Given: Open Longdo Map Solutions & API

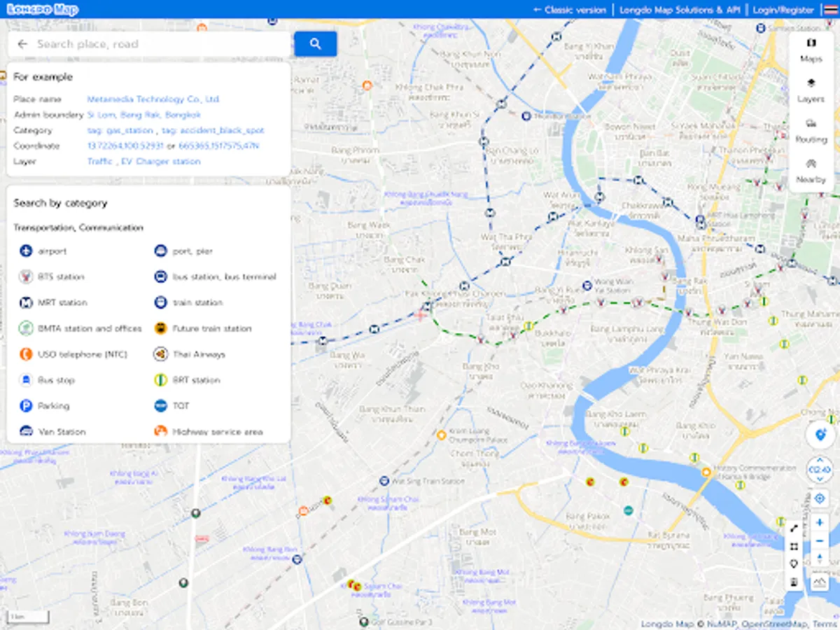Looking at the screenshot, I should (680, 10).
